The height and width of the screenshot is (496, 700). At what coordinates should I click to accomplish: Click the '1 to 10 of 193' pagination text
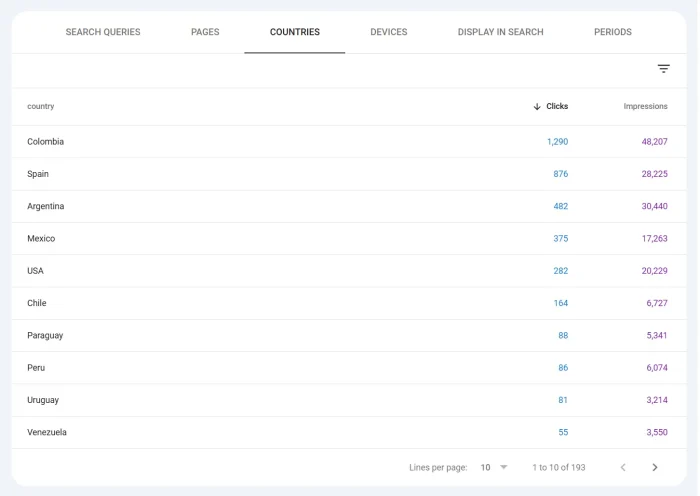click(558, 467)
